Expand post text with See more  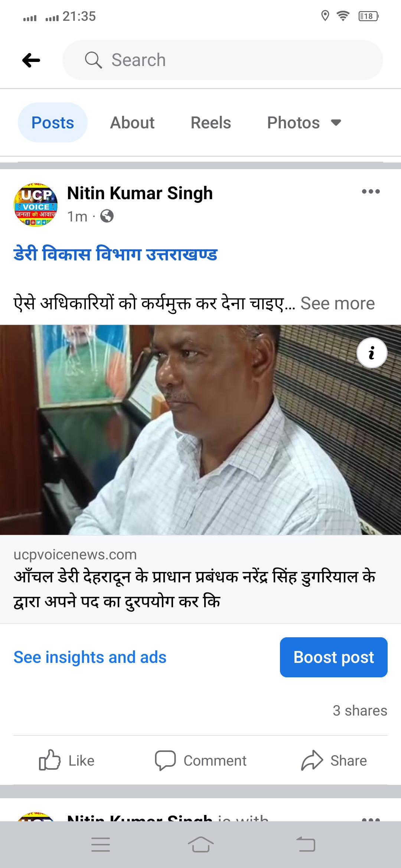(338, 303)
